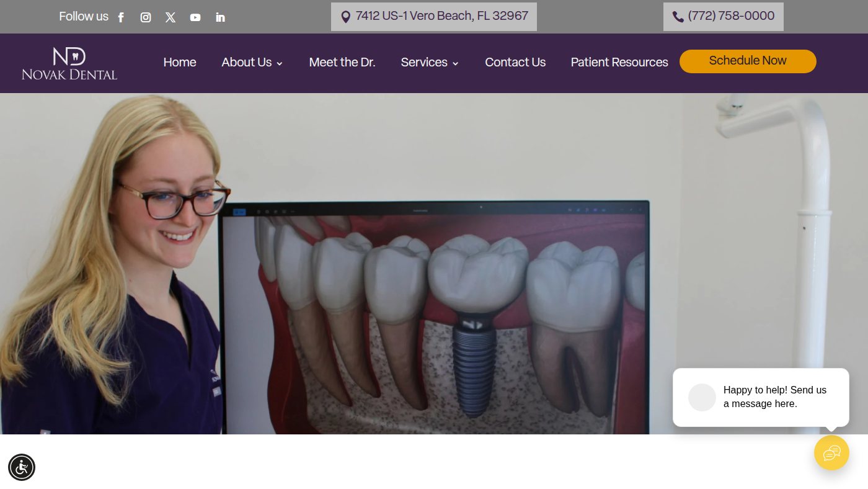Open the yellow chat bubble widget
Screen dimensions: 868x489
[831, 452]
